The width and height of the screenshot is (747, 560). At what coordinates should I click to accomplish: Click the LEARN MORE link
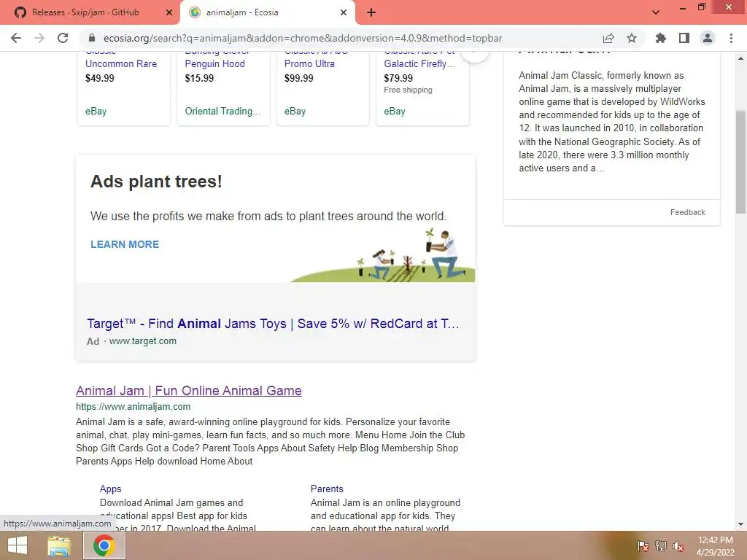pos(125,244)
